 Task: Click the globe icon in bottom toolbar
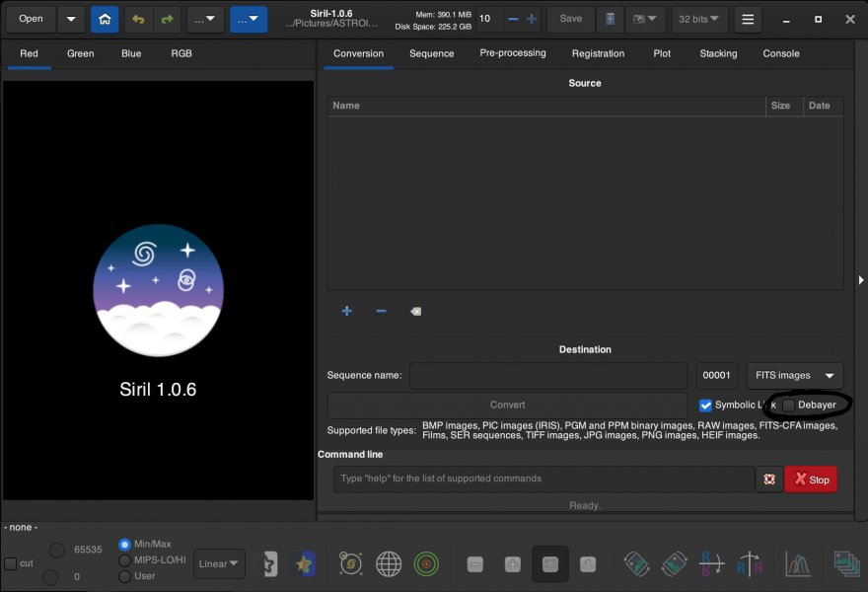(x=389, y=563)
